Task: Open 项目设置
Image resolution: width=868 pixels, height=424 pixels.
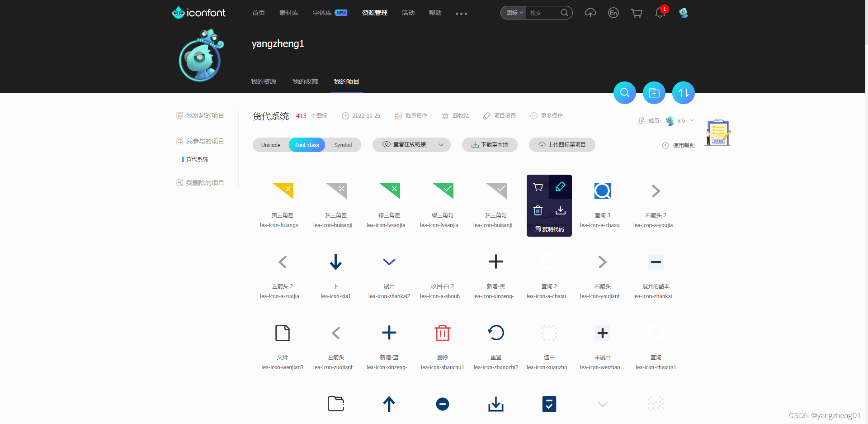Action: [x=500, y=116]
